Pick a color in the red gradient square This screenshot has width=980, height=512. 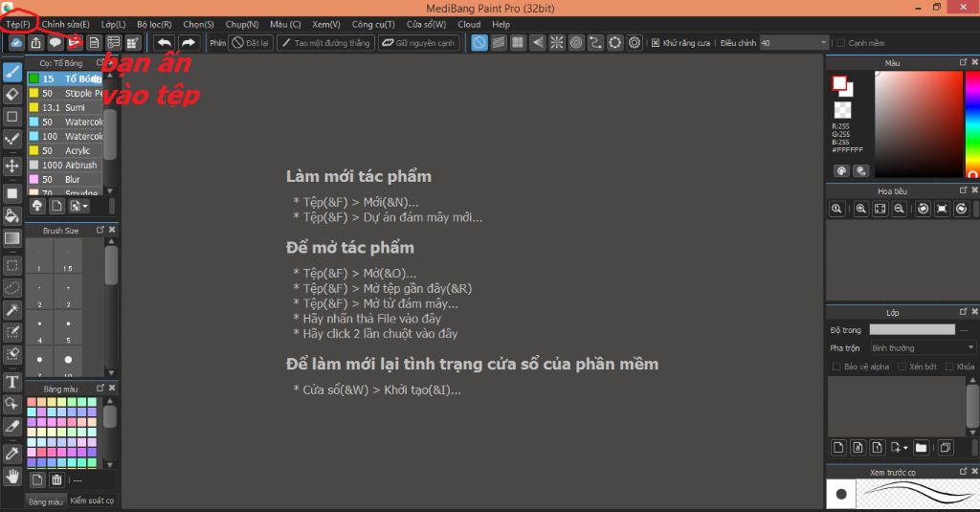coord(918,123)
